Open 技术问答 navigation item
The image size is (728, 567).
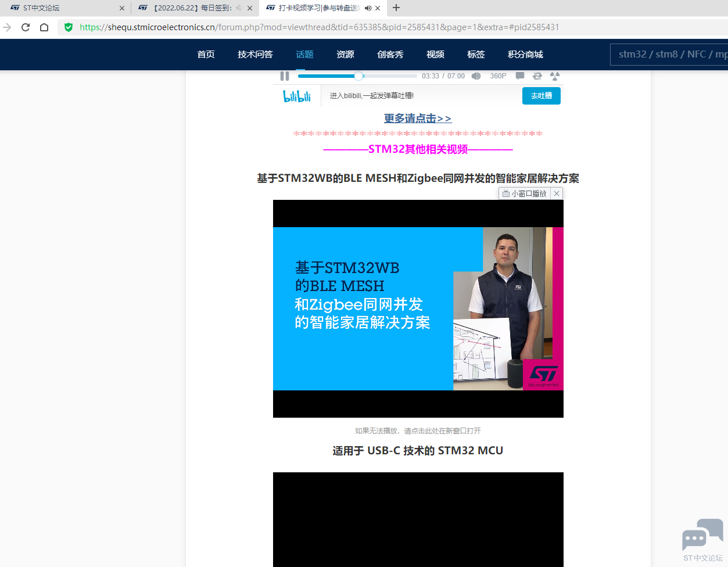coord(255,54)
